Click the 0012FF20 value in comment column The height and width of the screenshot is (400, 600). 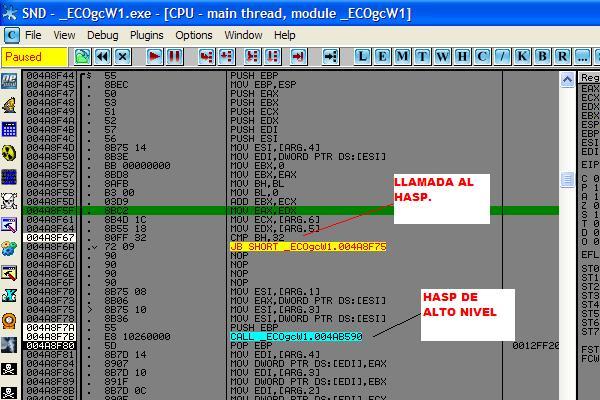[536, 346]
